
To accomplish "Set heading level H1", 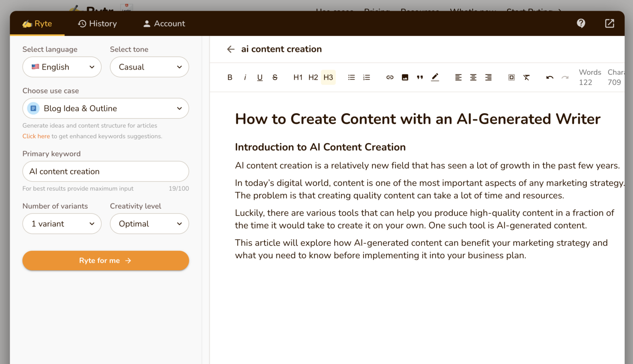I will tap(298, 78).
